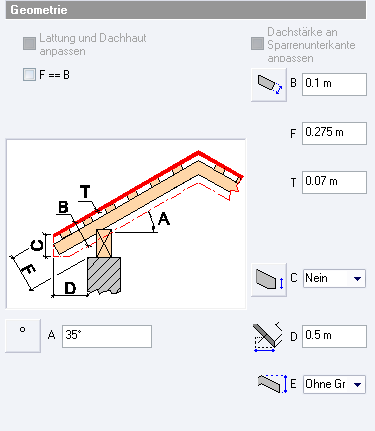This screenshot has height=431, width=375.
Task: Click the F field showing 0.275 m
Action: (x=334, y=133)
